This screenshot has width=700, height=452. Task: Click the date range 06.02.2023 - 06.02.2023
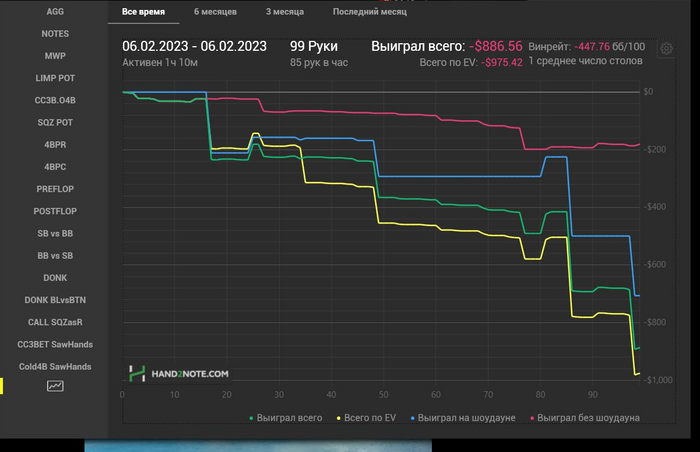click(x=194, y=46)
